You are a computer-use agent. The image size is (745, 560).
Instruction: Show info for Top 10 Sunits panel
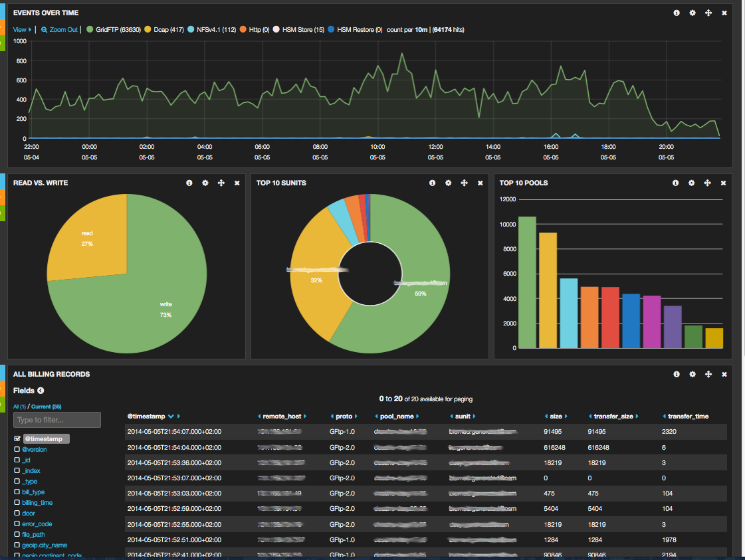433,183
